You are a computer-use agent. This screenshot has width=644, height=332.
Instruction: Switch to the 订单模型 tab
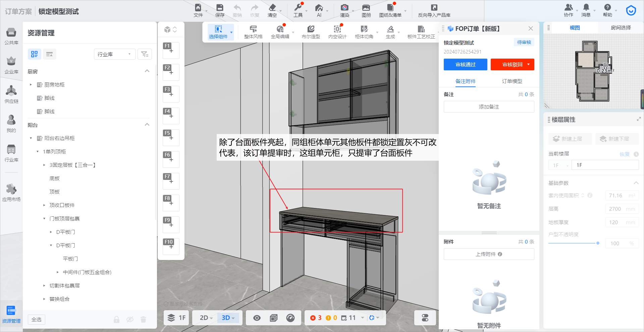tap(512, 81)
